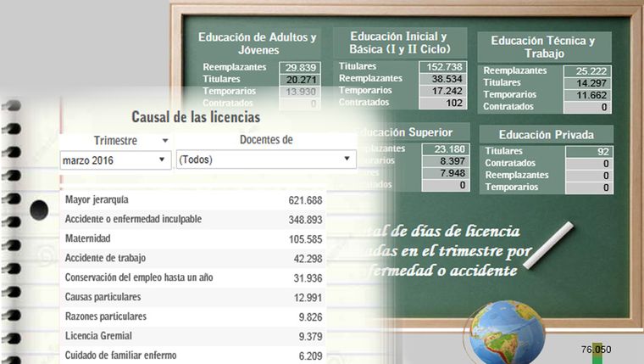Select the Educación Técnica y Trabajo panel title
644x364 pixels.
tap(543, 47)
